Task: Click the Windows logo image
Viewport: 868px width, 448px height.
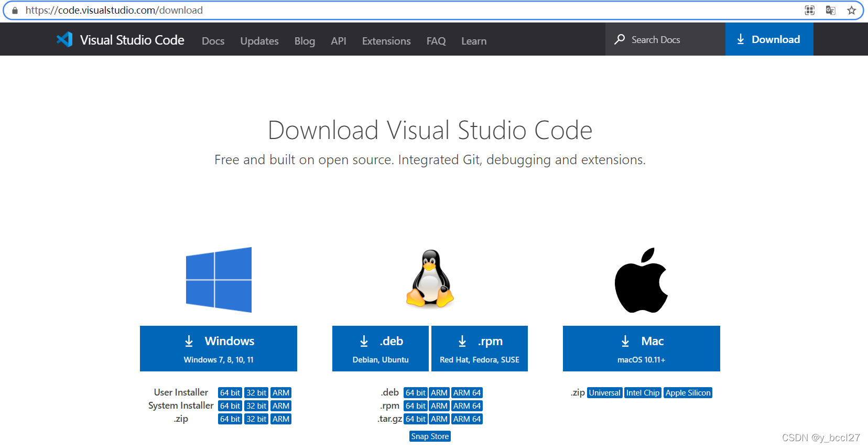Action: point(219,280)
